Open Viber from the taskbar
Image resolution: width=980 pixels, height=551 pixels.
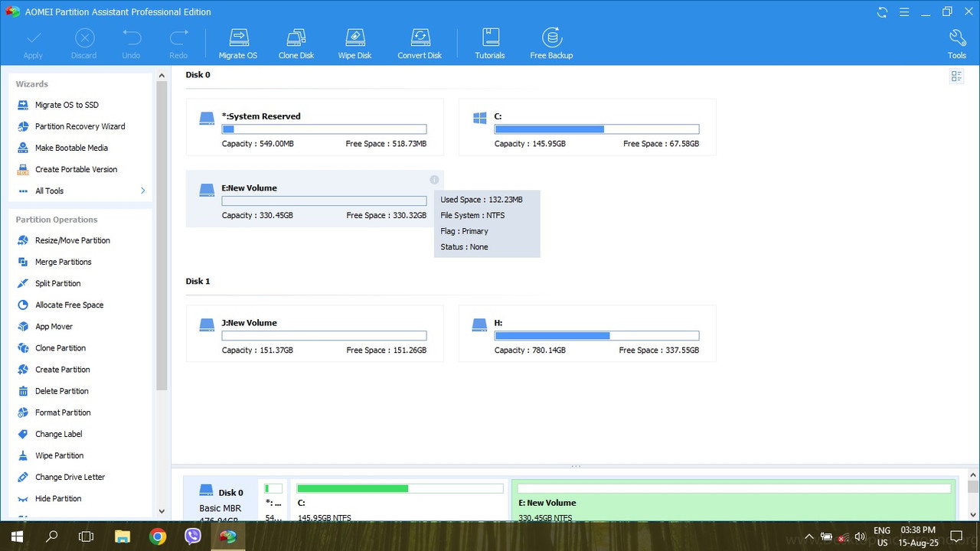(x=193, y=536)
